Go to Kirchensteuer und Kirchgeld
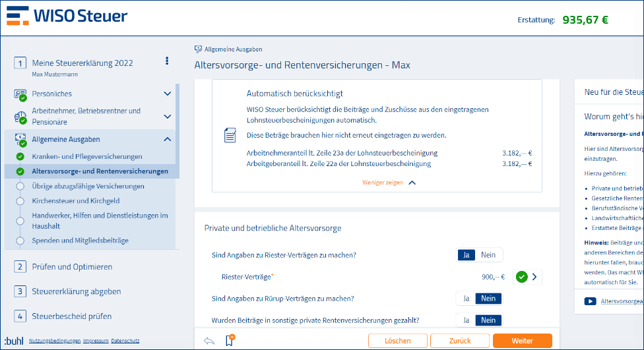Viewport: 644px width, 350px height. click(76, 200)
